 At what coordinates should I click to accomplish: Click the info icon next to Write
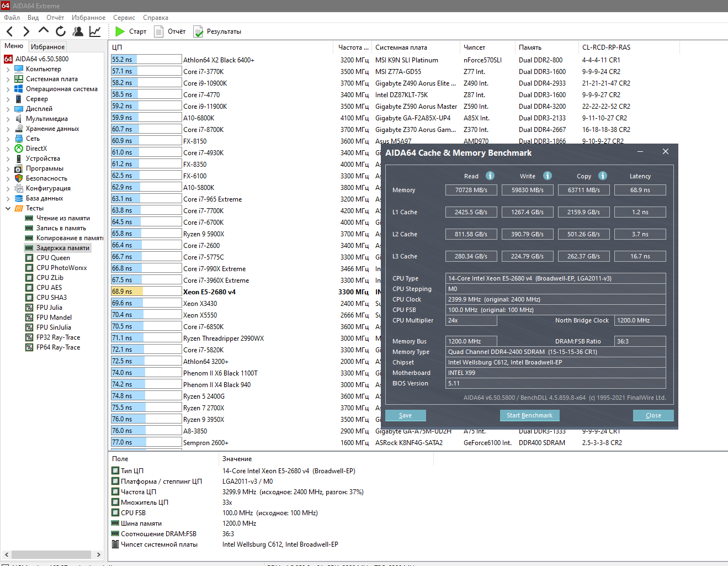coord(548,176)
